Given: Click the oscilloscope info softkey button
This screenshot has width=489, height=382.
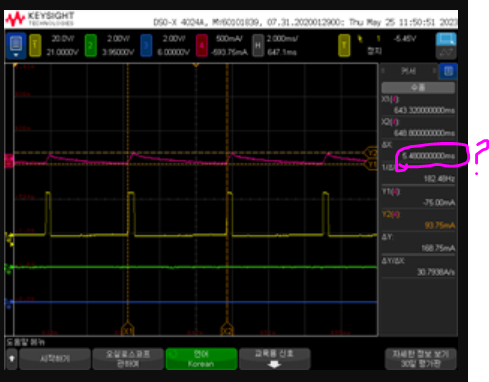Looking at the screenshot, I should 128,359.
